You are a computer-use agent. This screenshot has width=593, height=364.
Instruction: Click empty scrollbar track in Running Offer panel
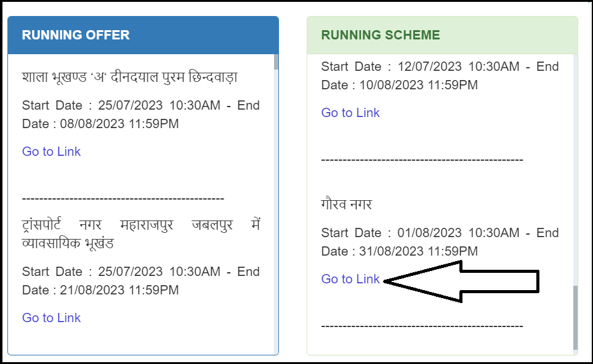(276, 216)
